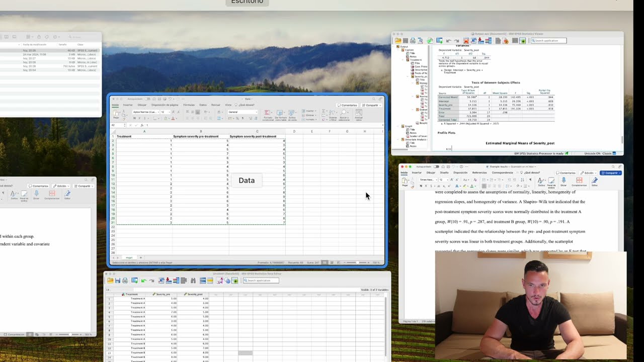This screenshot has width=644, height=362.
Task: Click Undo icon in SPSS Data Editor toolbar
Action: pos(144,281)
